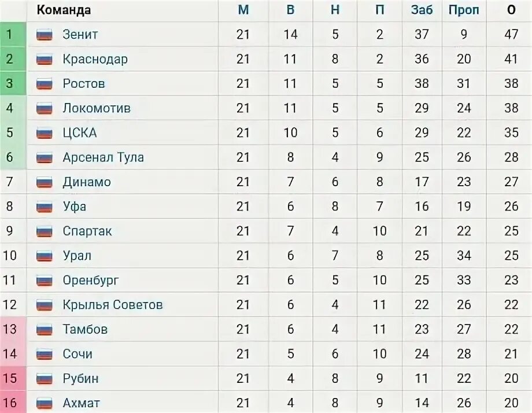Click the flag icon beside Ахмат
This screenshot has width=532, height=413.
[x=45, y=403]
